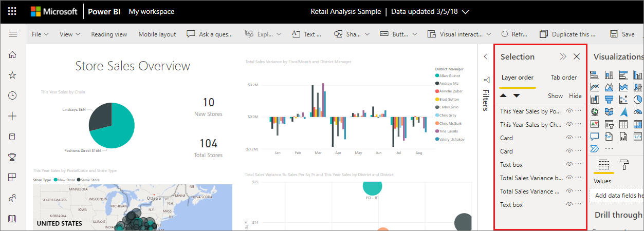Switch to Reading view
The height and width of the screenshot is (231, 644).
tap(109, 34)
